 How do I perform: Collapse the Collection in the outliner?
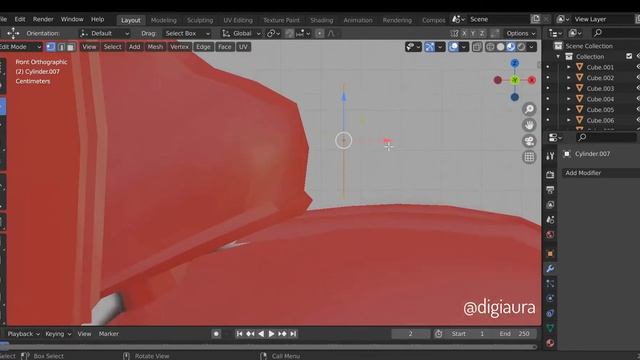coord(558,56)
